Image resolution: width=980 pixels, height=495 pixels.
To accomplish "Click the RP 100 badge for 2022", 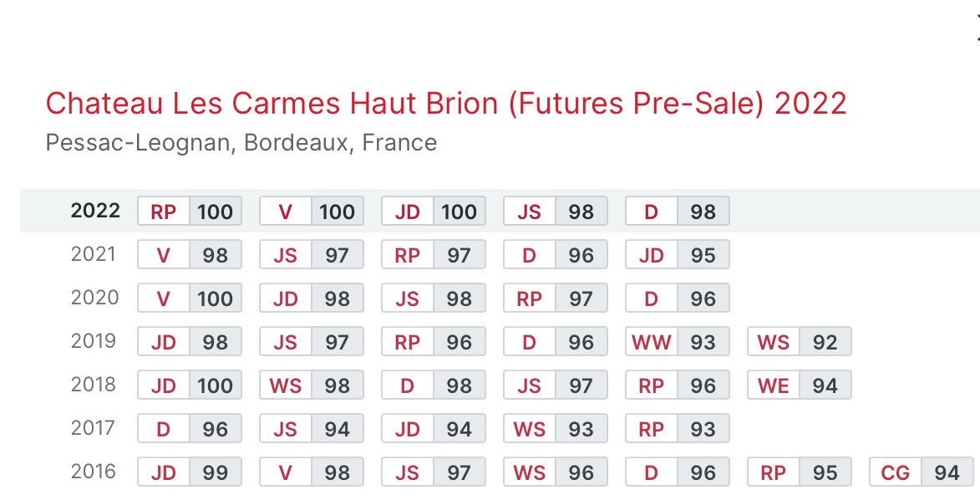I will tap(190, 211).
